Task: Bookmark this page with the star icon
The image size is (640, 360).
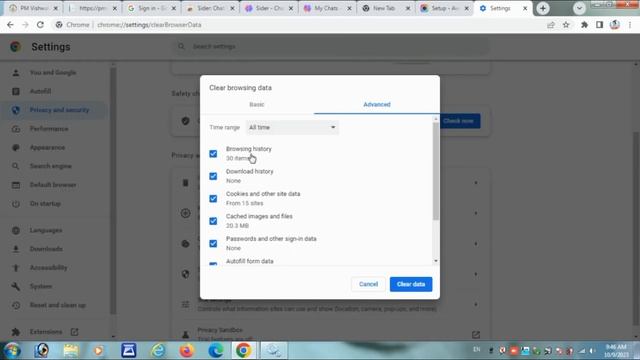Action: [x=566, y=25]
